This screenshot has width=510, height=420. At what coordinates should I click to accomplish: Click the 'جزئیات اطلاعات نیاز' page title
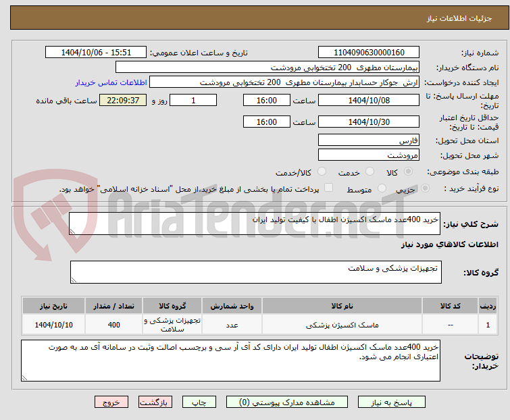coord(459,18)
